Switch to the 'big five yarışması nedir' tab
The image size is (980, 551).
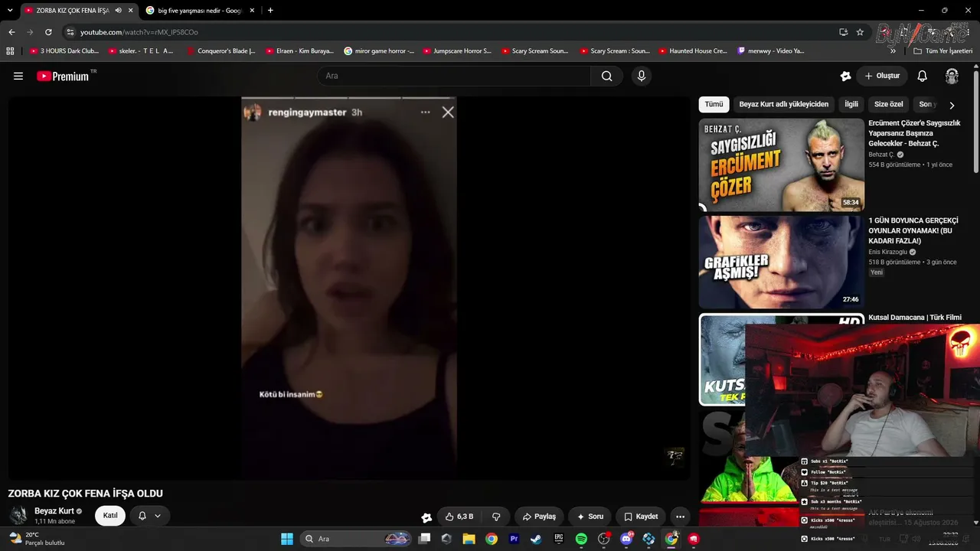coord(199,11)
